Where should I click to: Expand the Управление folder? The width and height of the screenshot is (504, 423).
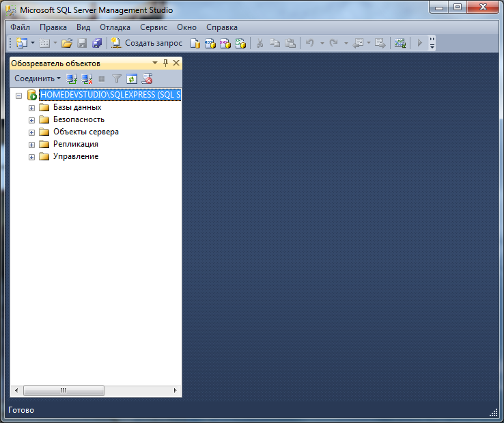(x=31, y=157)
